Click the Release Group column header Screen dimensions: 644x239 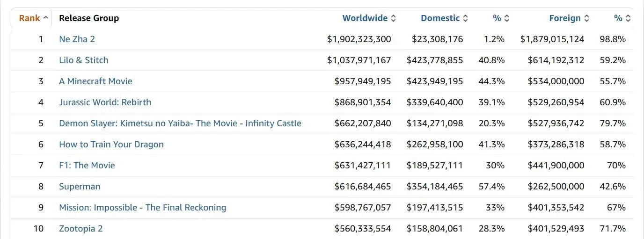(x=89, y=18)
